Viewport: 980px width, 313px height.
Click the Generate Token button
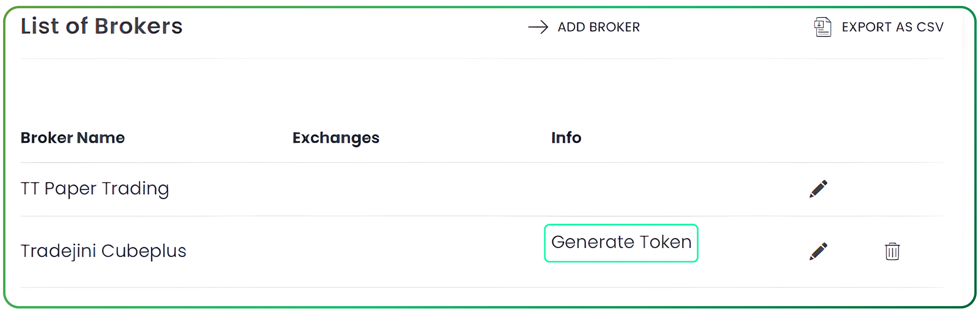click(x=621, y=242)
